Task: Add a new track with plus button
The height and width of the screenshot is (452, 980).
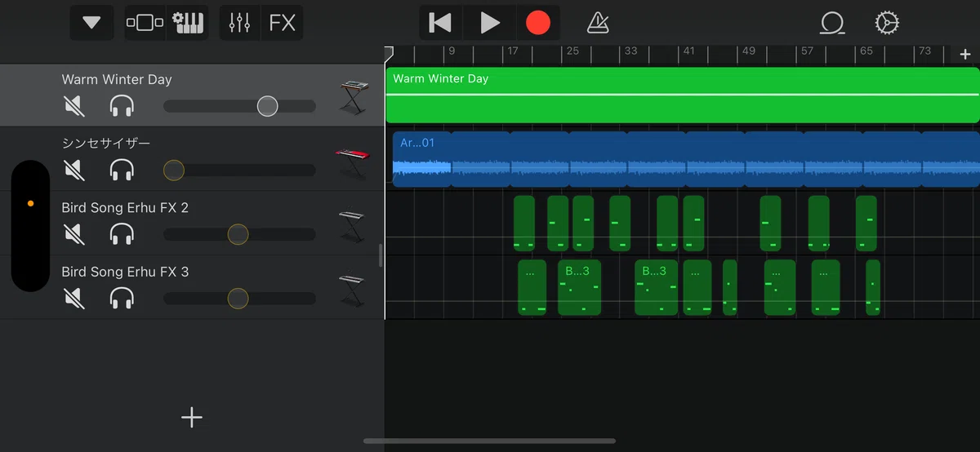Action: (x=192, y=418)
